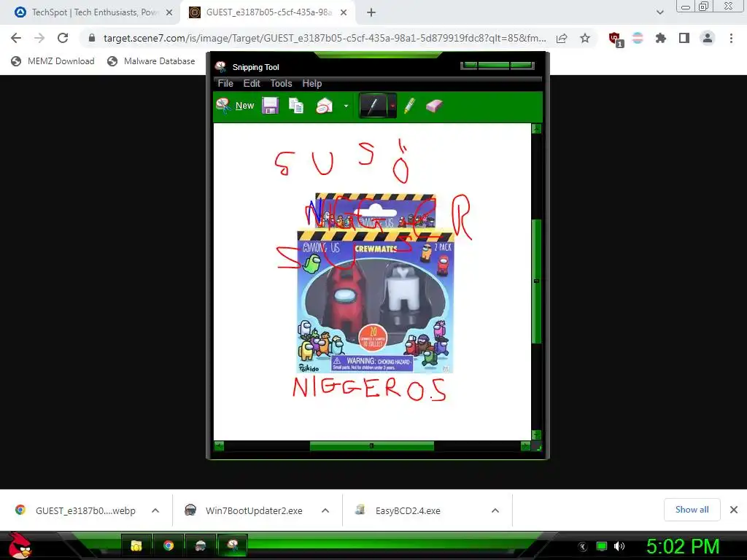Open the network tray icon

coord(602,546)
